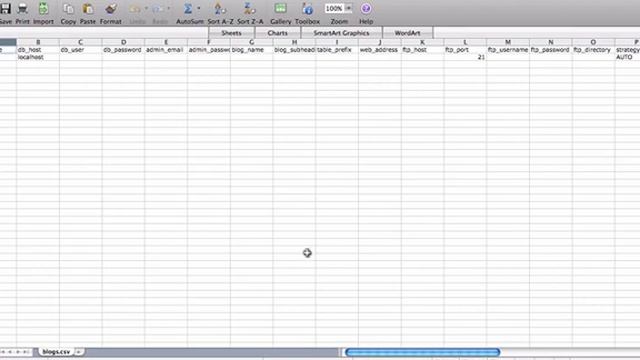Select column B header
The width and height of the screenshot is (640, 360).
pyautogui.click(x=38, y=42)
